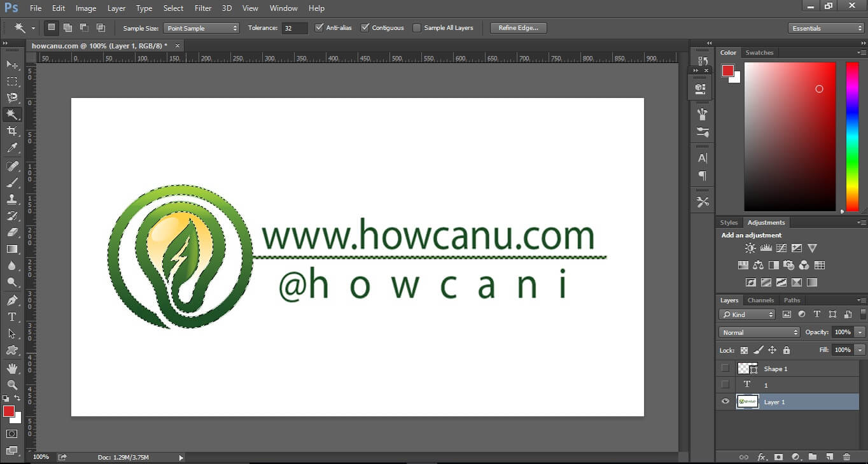Select the Lasso tool
The image size is (868, 464).
coord(12,97)
